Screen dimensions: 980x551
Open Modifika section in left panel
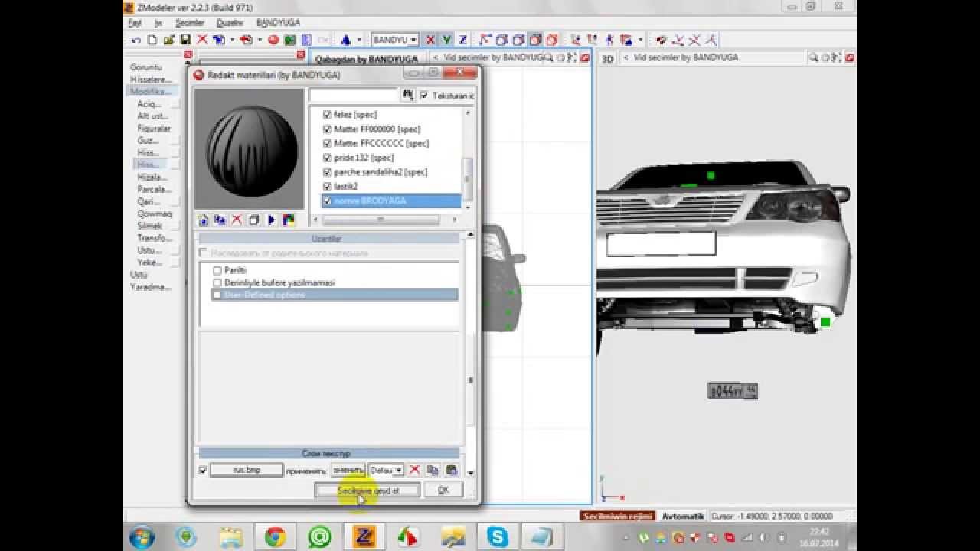pos(149,92)
